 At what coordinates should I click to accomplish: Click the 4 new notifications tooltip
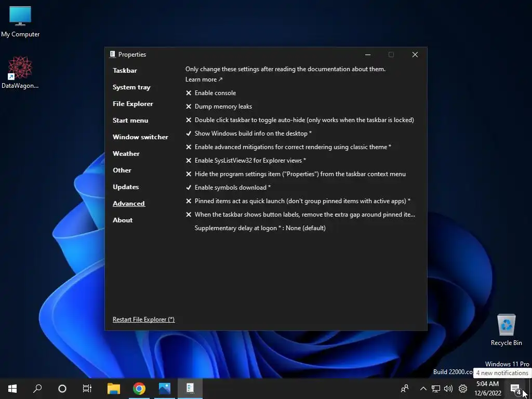coord(502,373)
